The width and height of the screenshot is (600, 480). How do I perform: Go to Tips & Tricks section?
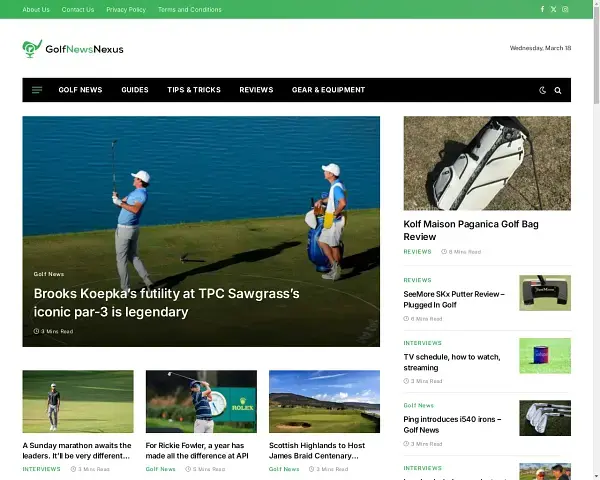pyautogui.click(x=194, y=90)
